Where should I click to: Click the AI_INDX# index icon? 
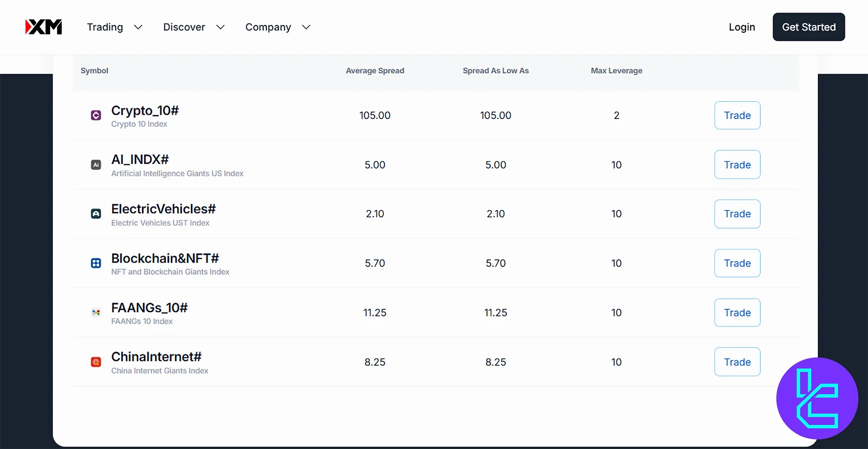coord(96,165)
